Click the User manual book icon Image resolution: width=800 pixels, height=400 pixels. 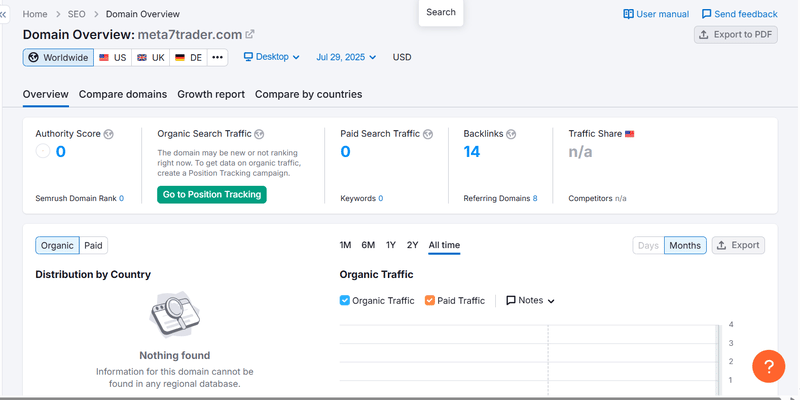tap(629, 14)
